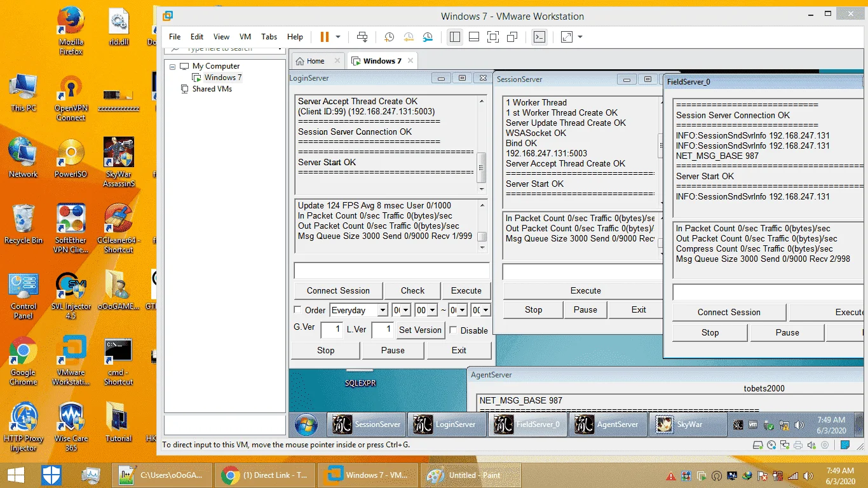This screenshot has height=488, width=868.
Task: Open the Edit menu in VMware
Action: pos(197,37)
